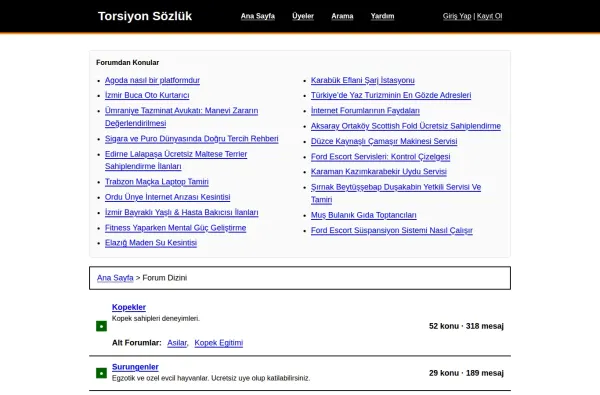Open Muş Bulanık Gıda Toptancıları topic
The image size is (600, 395).
pyautogui.click(x=364, y=215)
